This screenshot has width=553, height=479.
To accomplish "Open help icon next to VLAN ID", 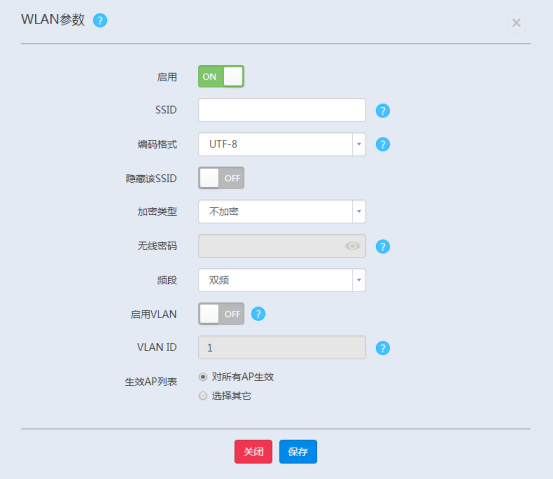I will (383, 348).
